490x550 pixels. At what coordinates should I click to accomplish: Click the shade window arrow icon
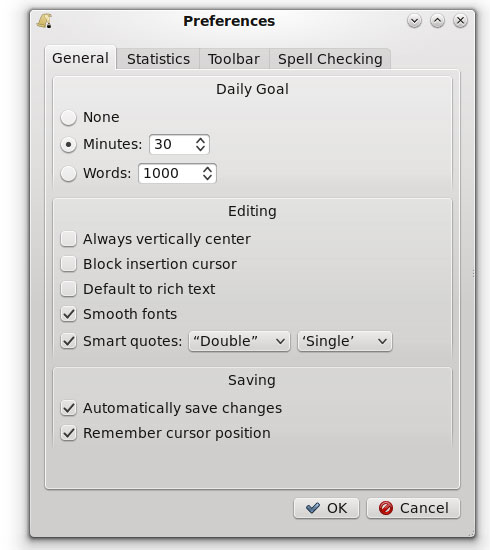tap(414, 21)
